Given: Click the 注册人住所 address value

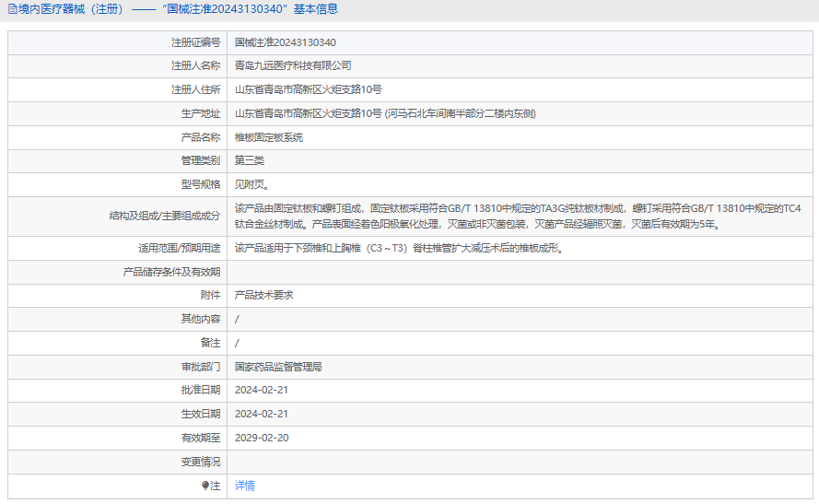Looking at the screenshot, I should (x=308, y=90).
